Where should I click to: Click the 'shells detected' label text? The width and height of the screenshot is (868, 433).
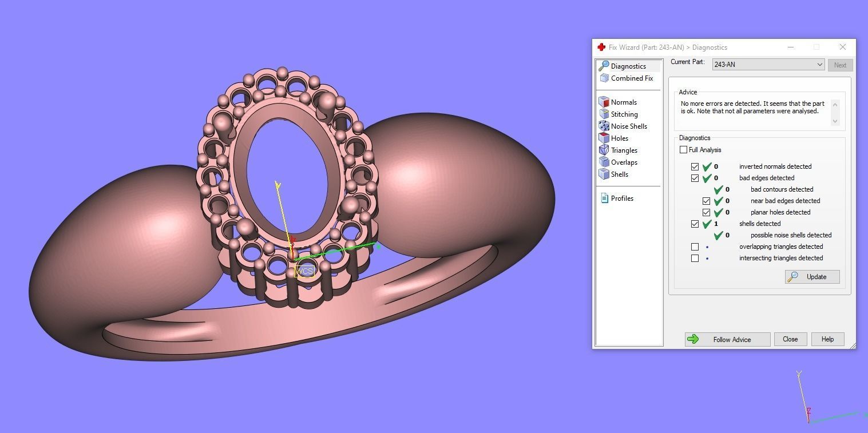[x=760, y=224]
